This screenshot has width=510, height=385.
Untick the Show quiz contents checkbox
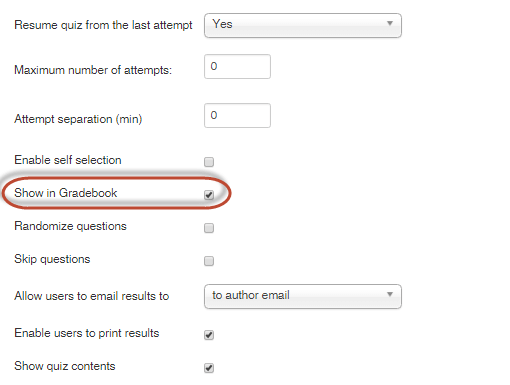click(x=209, y=368)
